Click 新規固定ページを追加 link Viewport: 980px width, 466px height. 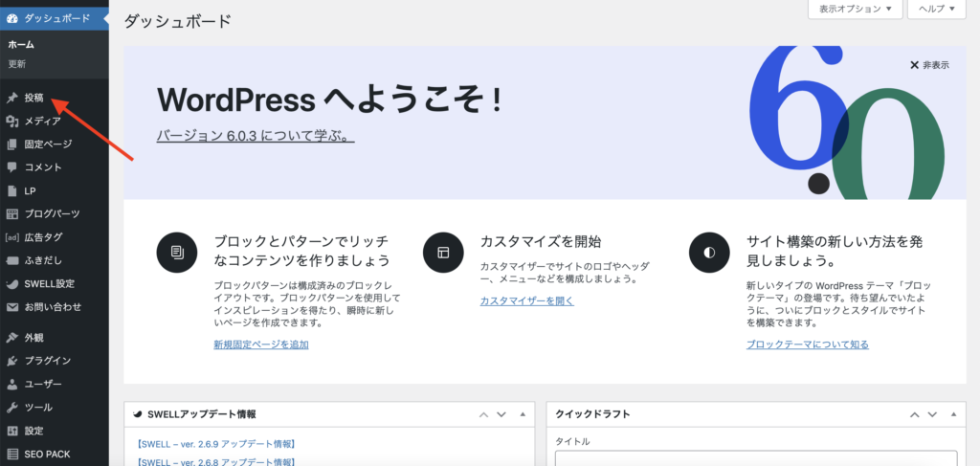pyautogui.click(x=261, y=344)
